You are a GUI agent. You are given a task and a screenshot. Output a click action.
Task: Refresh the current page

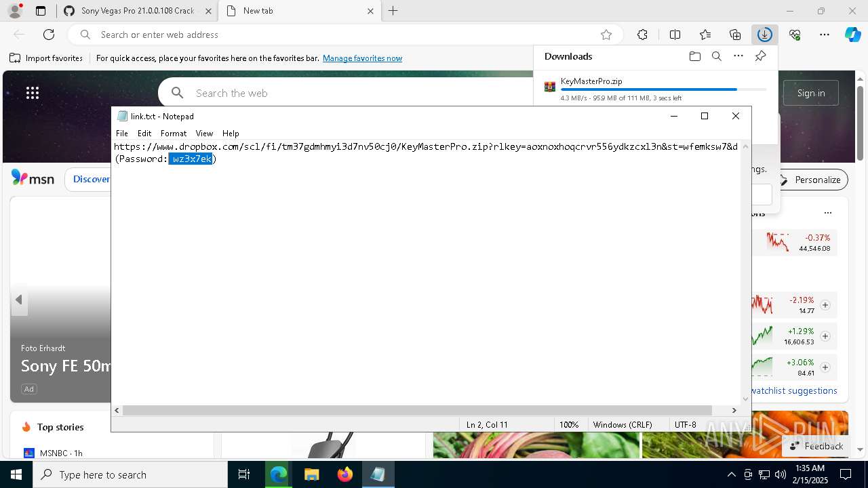tap(49, 35)
